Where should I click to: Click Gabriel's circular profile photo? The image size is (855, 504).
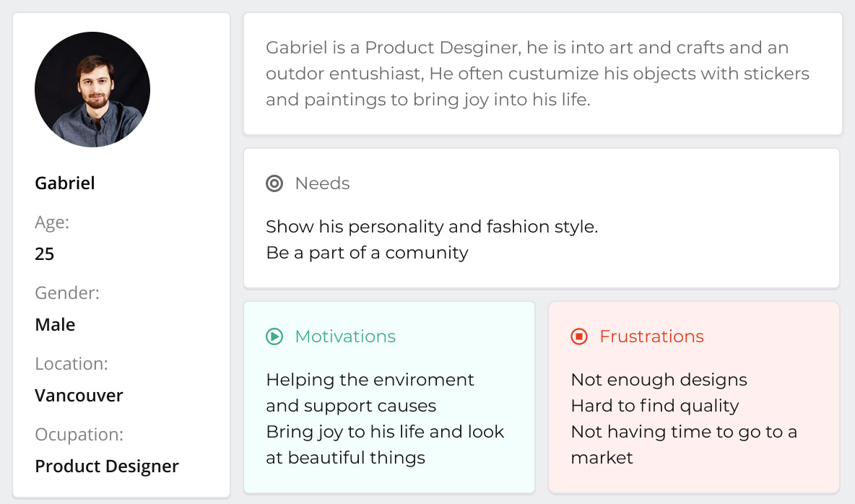pyautogui.click(x=92, y=90)
